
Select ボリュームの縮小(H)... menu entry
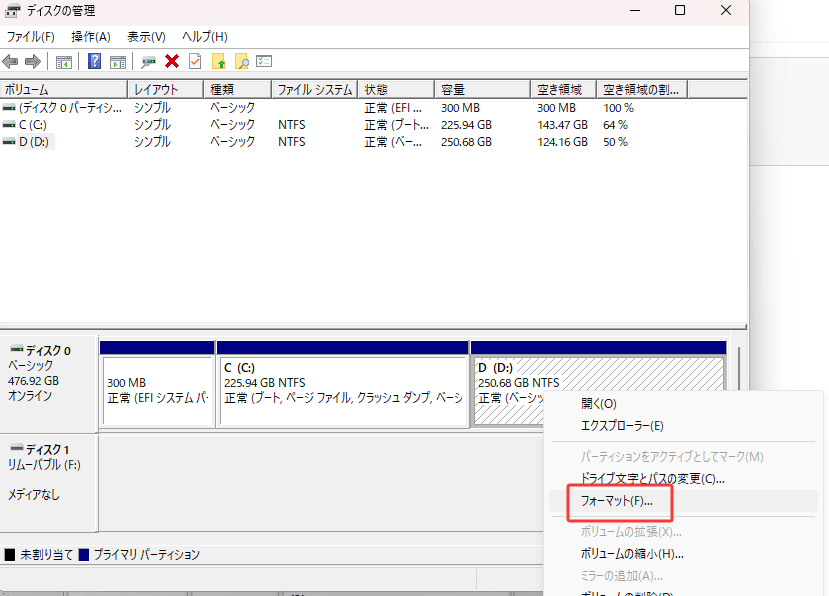pyautogui.click(x=632, y=553)
